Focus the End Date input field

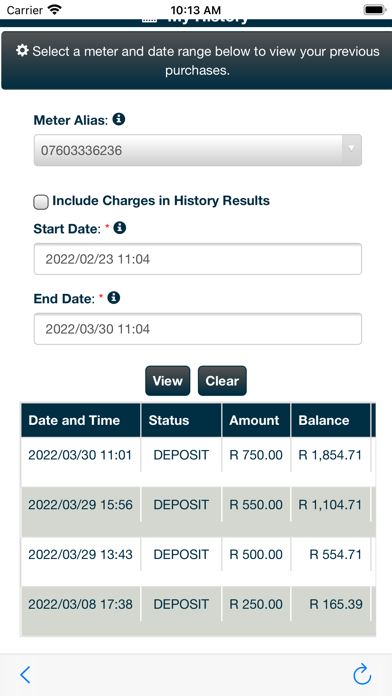(198, 329)
